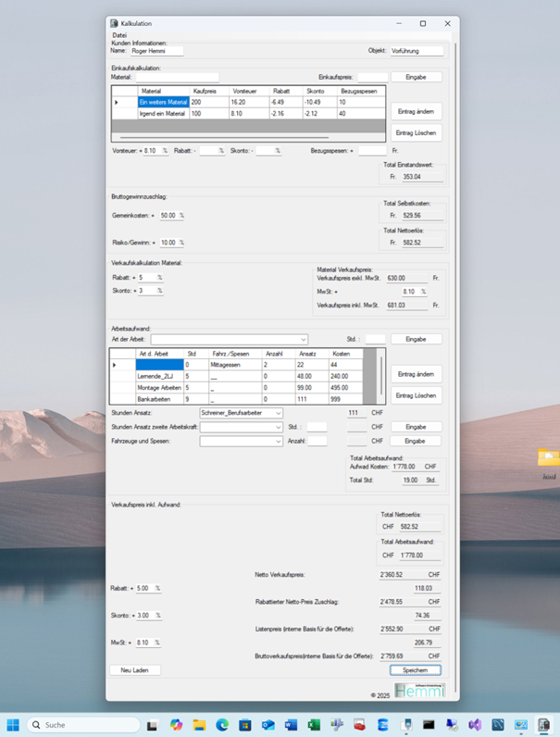
Task: Open the Windows Start menu
Action: [x=13, y=725]
